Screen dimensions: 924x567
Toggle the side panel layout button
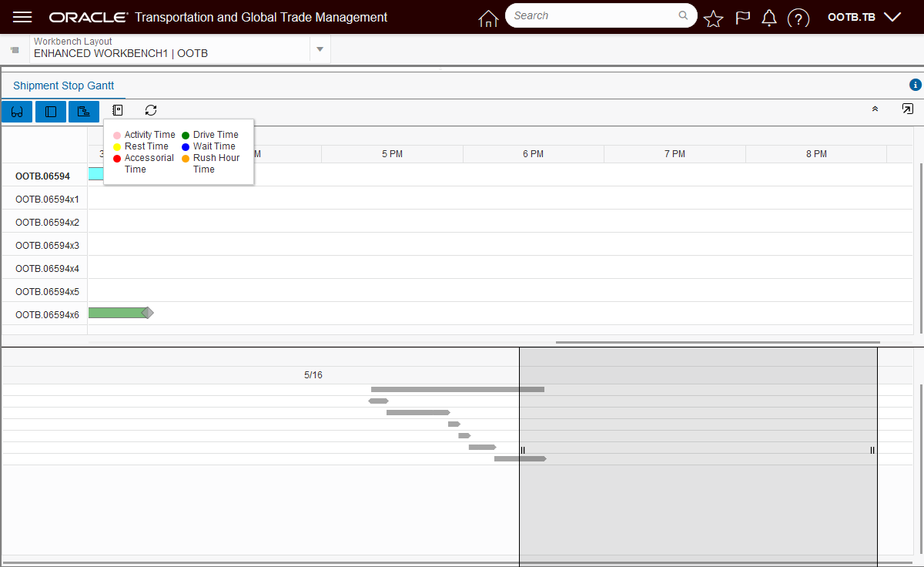51,112
